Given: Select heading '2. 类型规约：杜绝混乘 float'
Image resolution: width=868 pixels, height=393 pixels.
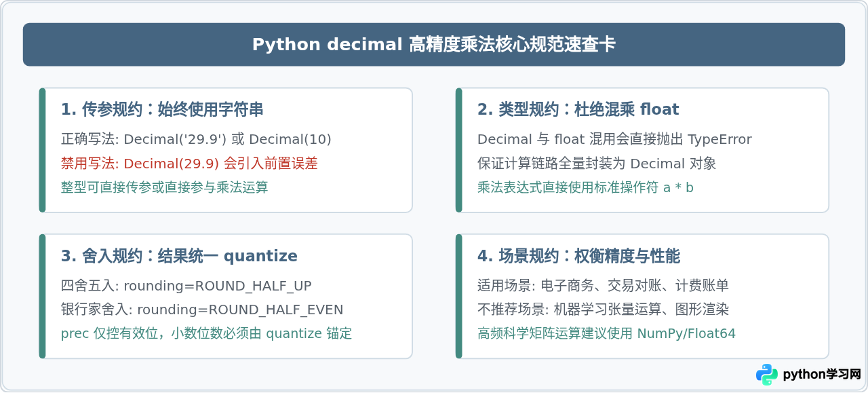Looking at the screenshot, I should coord(578,109).
